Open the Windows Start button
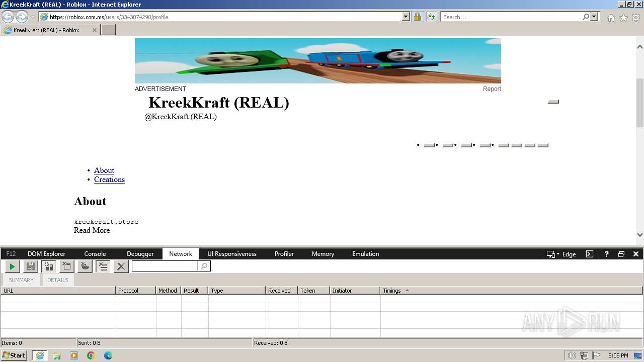The height and width of the screenshot is (362, 644). coord(14,355)
